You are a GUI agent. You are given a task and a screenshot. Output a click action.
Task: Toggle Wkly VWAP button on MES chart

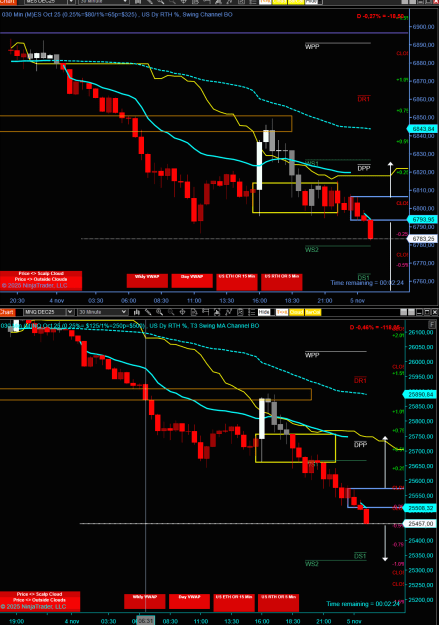[147, 281]
